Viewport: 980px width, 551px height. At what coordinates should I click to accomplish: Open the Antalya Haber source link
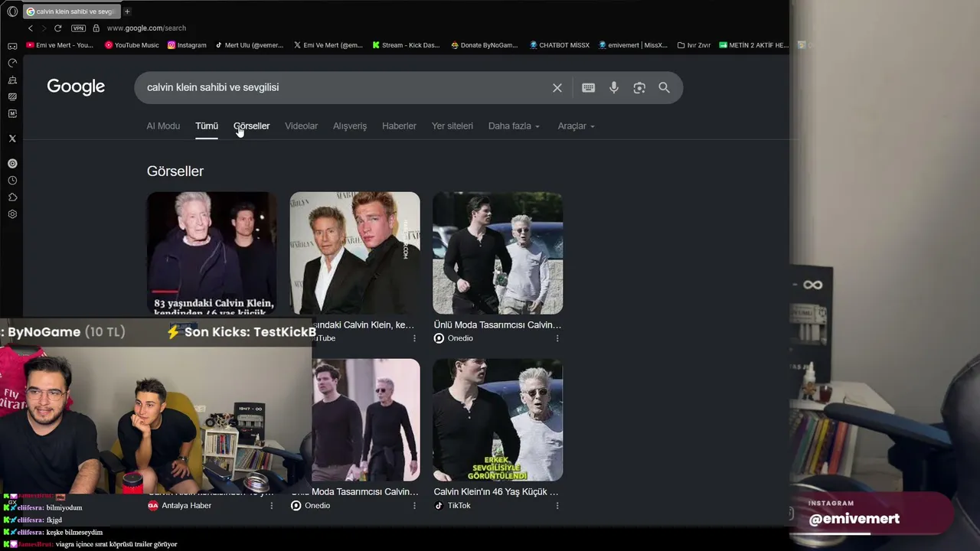click(179, 506)
